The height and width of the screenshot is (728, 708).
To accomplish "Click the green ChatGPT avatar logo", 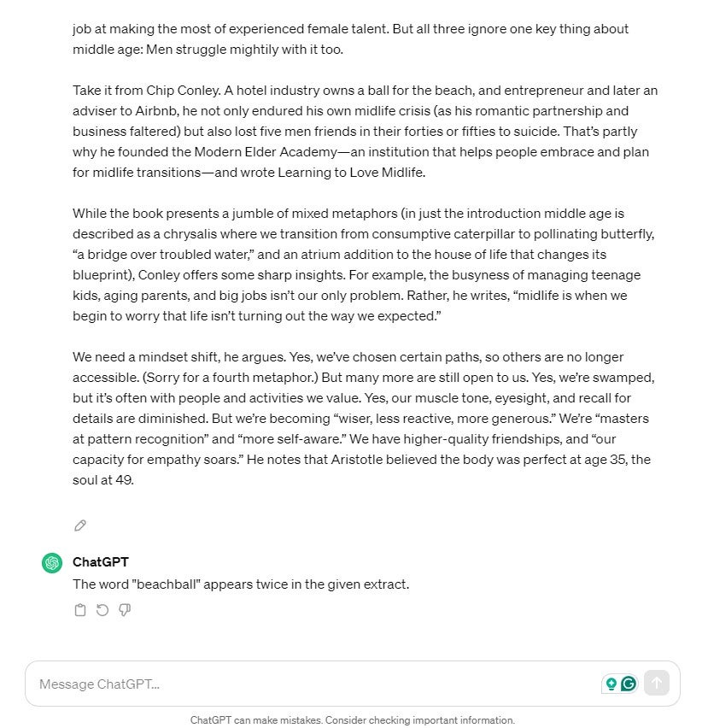I will click(52, 563).
